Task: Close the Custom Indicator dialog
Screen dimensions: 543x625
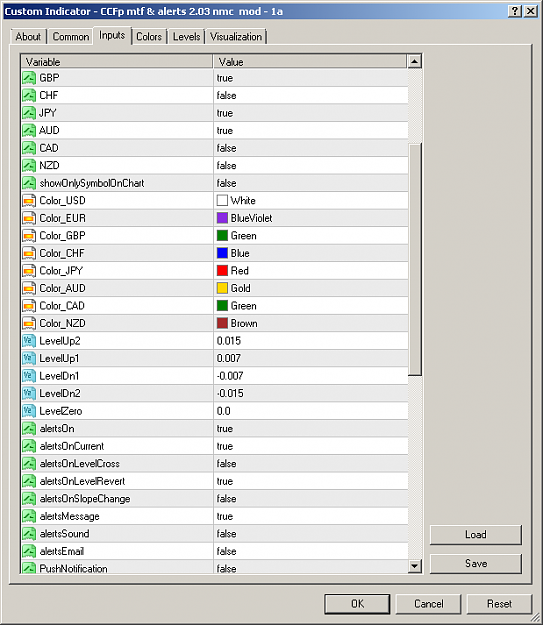Action: [x=531, y=11]
